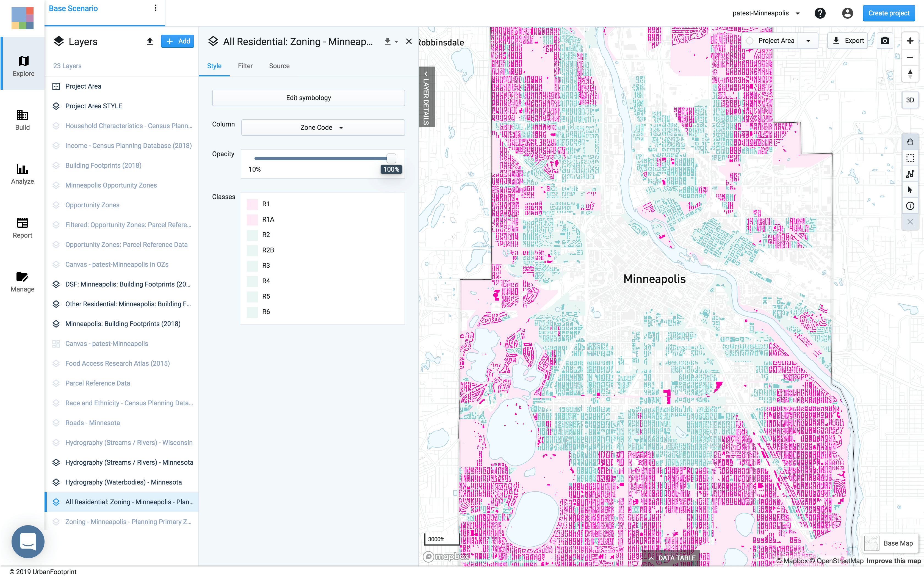This screenshot has width=924, height=578.
Task: Toggle the 3D map view
Action: click(x=910, y=100)
